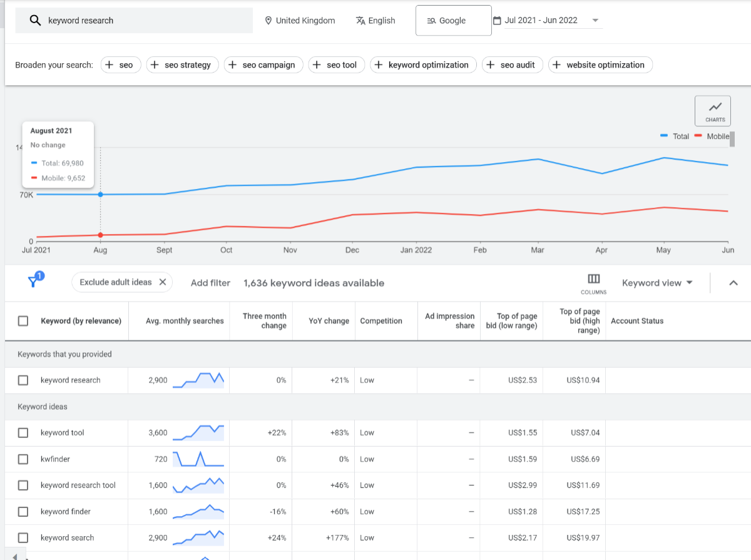Remove the Exclude adult ideas filter
Image resolution: width=751 pixels, height=560 pixels.
(x=163, y=282)
